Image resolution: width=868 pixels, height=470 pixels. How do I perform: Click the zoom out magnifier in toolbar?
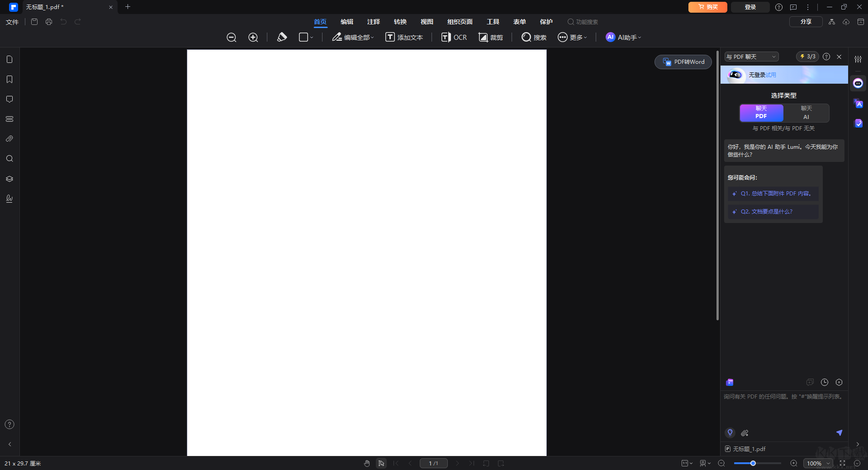(x=232, y=38)
